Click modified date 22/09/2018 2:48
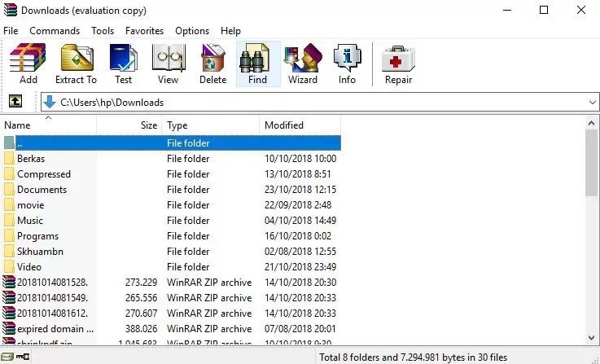The height and width of the screenshot is (364, 600). (298, 204)
